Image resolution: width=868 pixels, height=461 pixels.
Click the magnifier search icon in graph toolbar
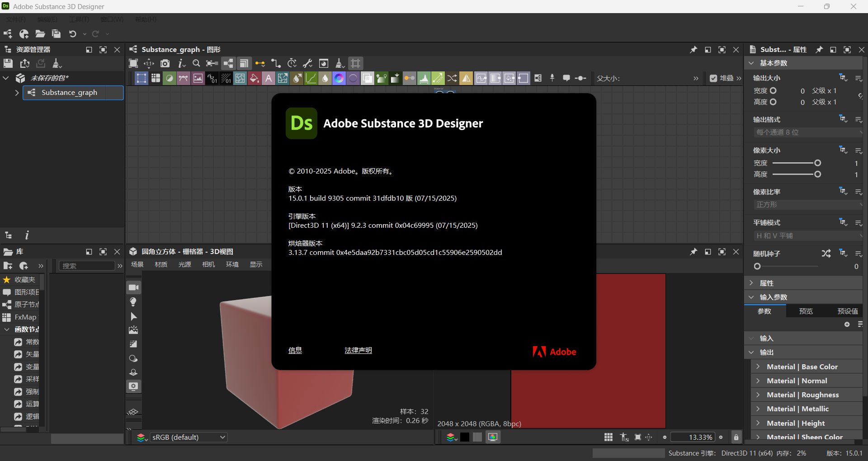[196, 63]
